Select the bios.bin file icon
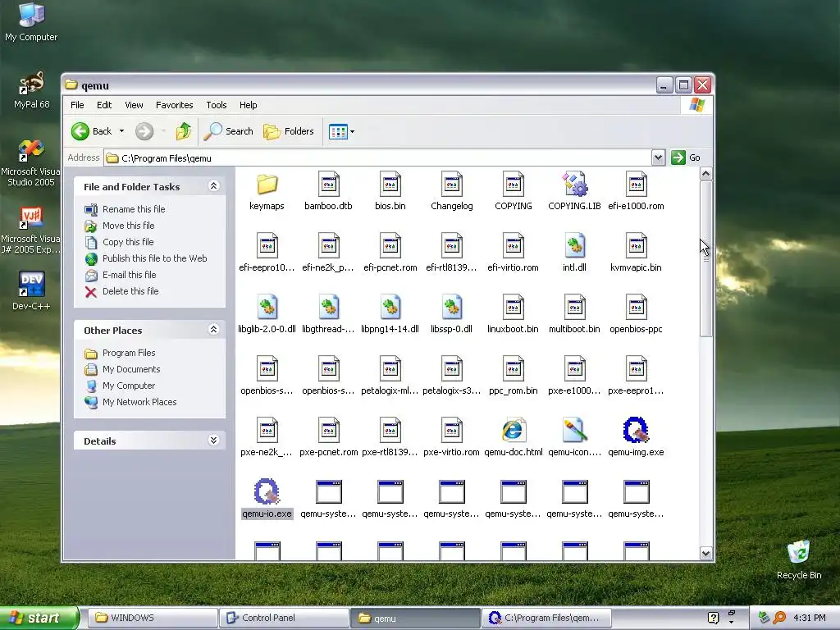Image resolution: width=840 pixels, height=630 pixels. click(x=390, y=185)
